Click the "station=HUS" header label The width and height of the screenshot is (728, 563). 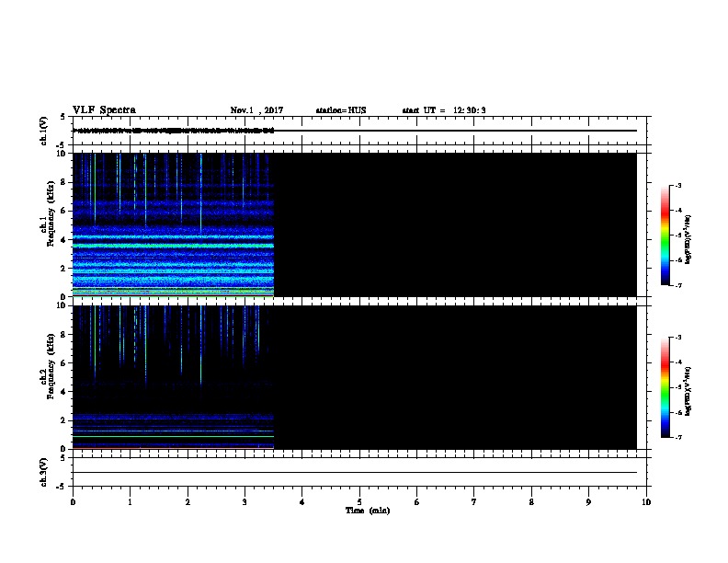click(341, 110)
